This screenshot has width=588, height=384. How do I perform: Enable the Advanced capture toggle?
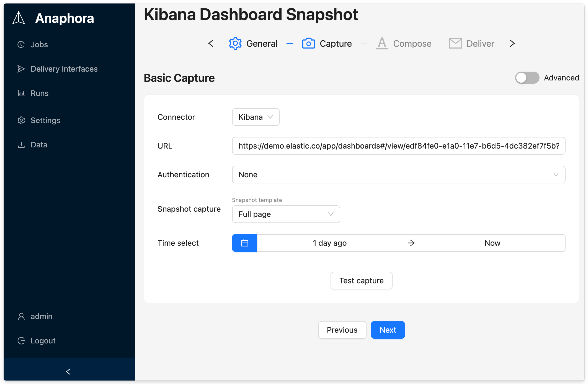tap(527, 78)
